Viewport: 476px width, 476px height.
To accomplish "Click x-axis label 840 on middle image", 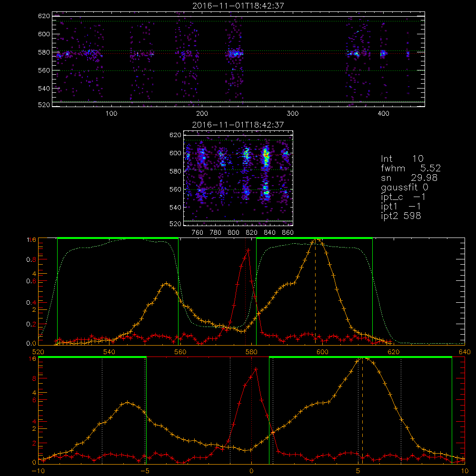I will [269, 233].
